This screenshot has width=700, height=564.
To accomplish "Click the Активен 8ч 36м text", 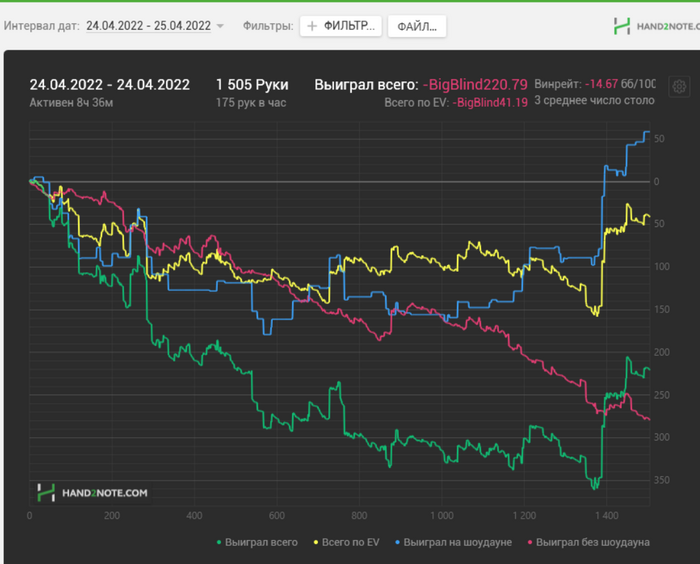I will pos(71,103).
